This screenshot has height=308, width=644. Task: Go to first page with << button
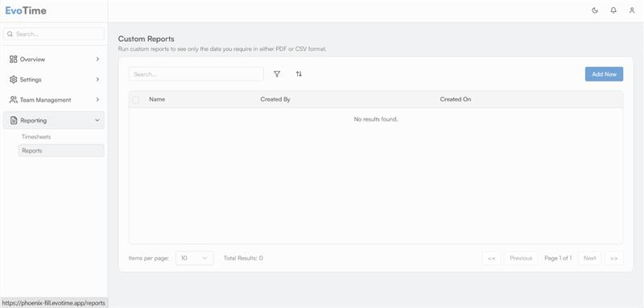(x=491, y=258)
